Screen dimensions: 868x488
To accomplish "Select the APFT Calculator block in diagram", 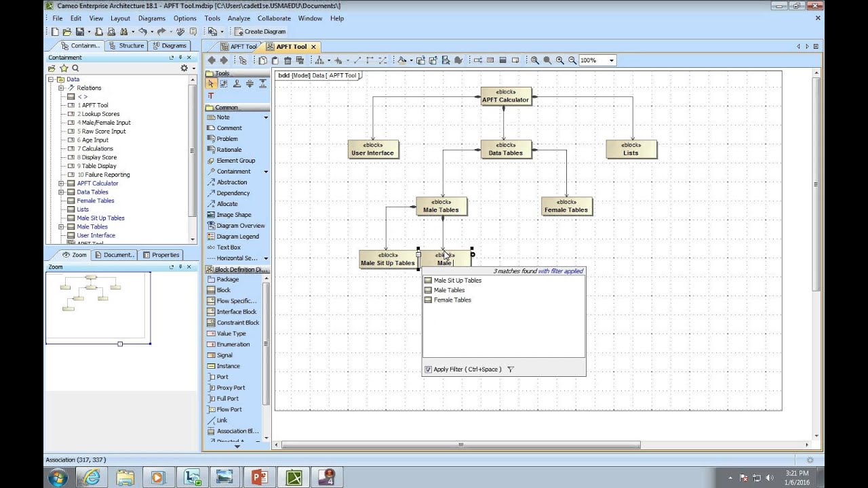I will point(505,96).
